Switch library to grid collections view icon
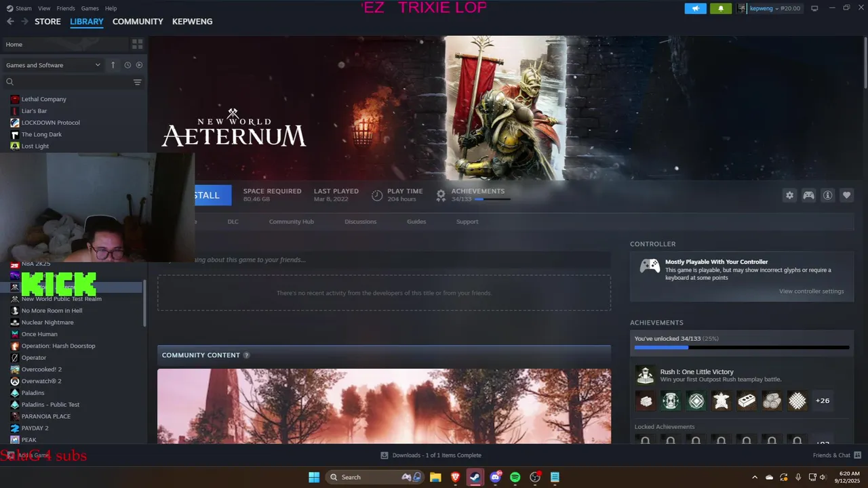 (138, 44)
